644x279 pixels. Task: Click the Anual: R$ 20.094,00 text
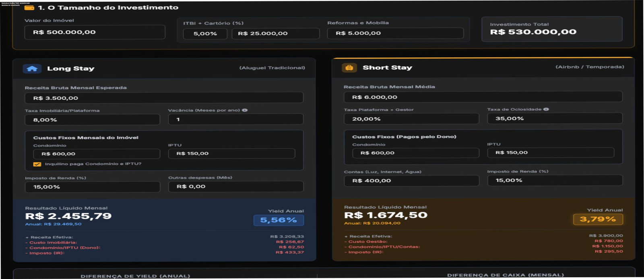372,223
